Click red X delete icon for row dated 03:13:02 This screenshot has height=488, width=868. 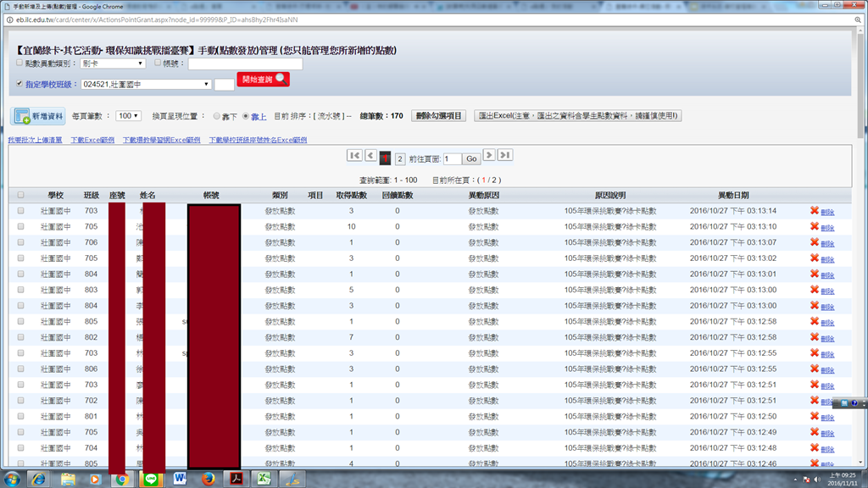tap(815, 258)
